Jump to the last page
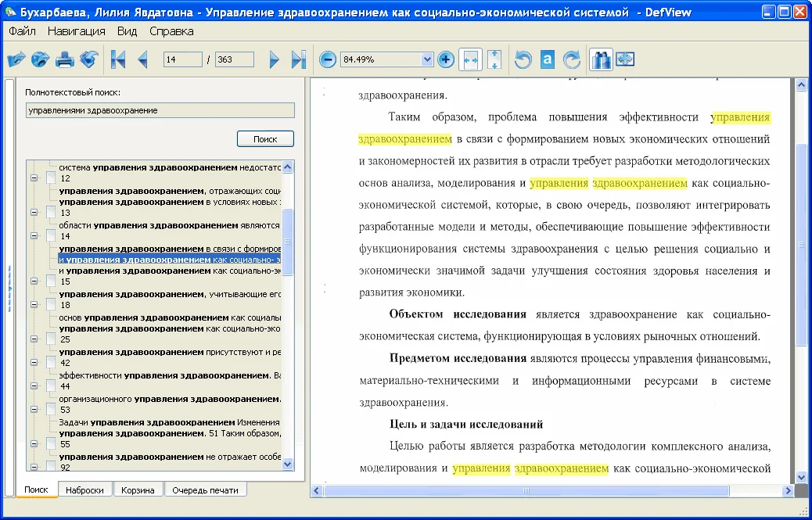 (297, 59)
